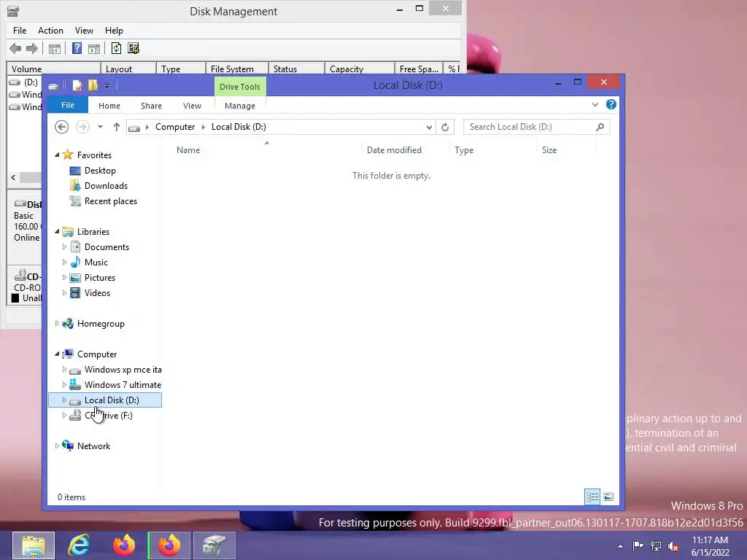Show hidden tray icons arrow
The image size is (747, 560).
[x=620, y=546]
